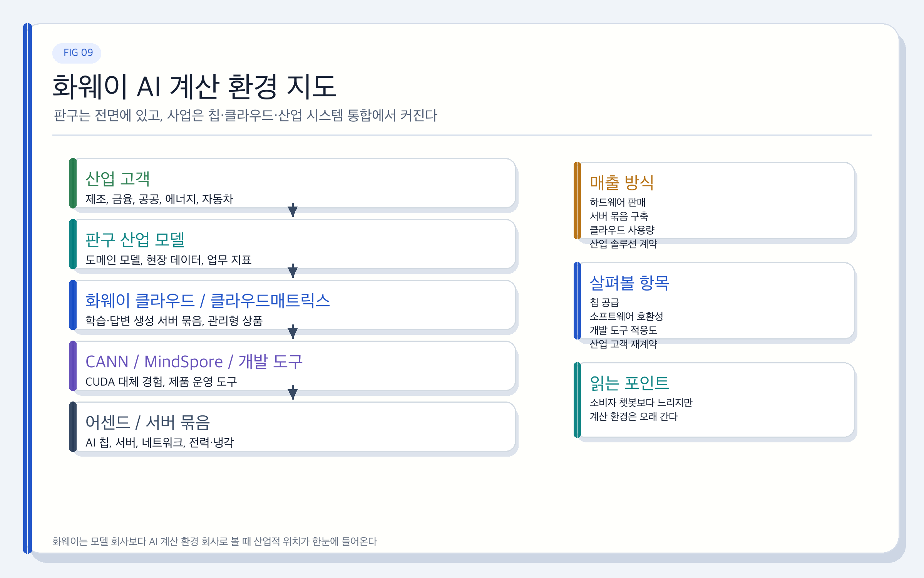Select the 판구 산업 모델 heading
The image size is (924, 578).
(x=135, y=240)
